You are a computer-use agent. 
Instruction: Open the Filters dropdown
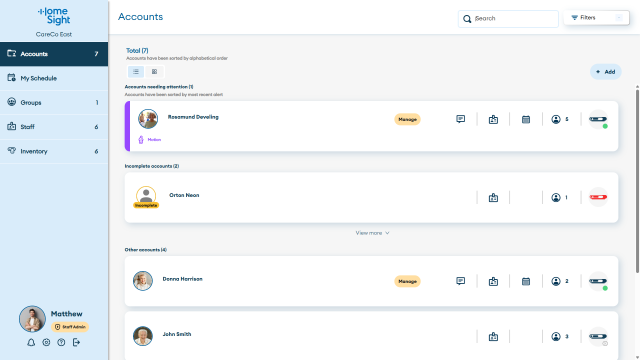pos(596,18)
